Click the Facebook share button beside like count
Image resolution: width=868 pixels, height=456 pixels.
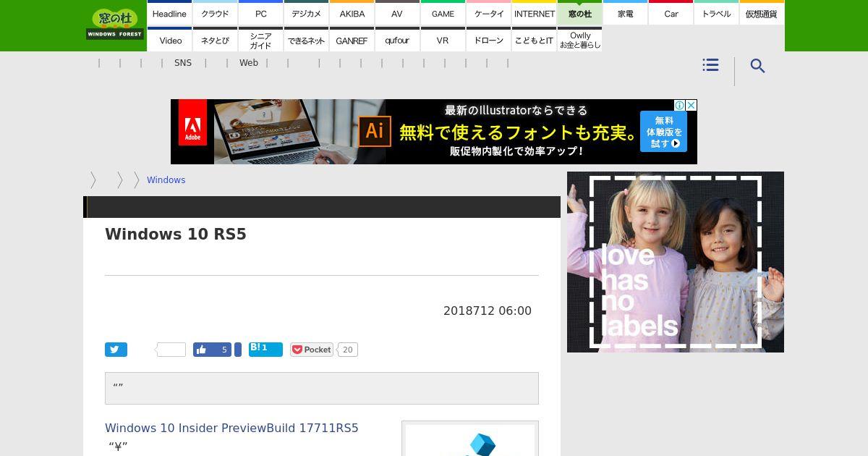point(238,350)
